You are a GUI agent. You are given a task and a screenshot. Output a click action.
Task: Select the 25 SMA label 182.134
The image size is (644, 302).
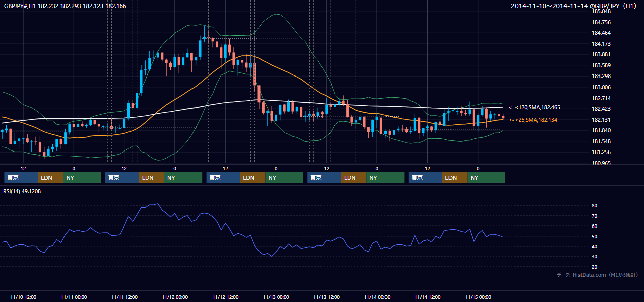(x=534, y=120)
